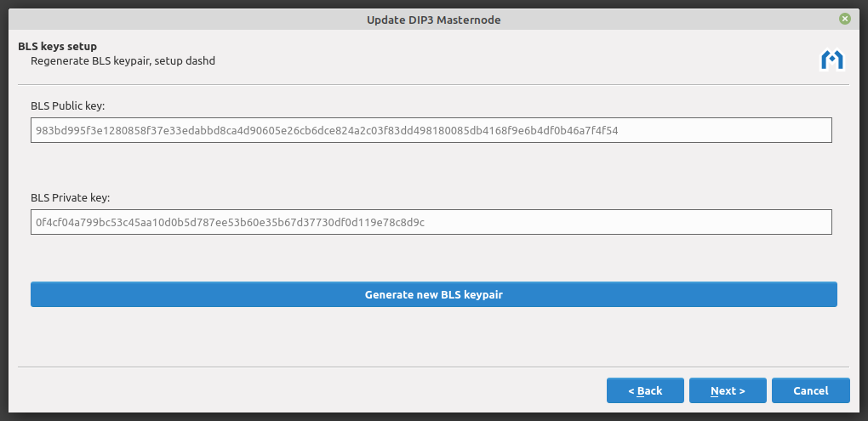Screen dimensions: 868x421
Task: Click the "Regenerate BLS keypair, setup dashd" subtitle
Action: [123, 60]
